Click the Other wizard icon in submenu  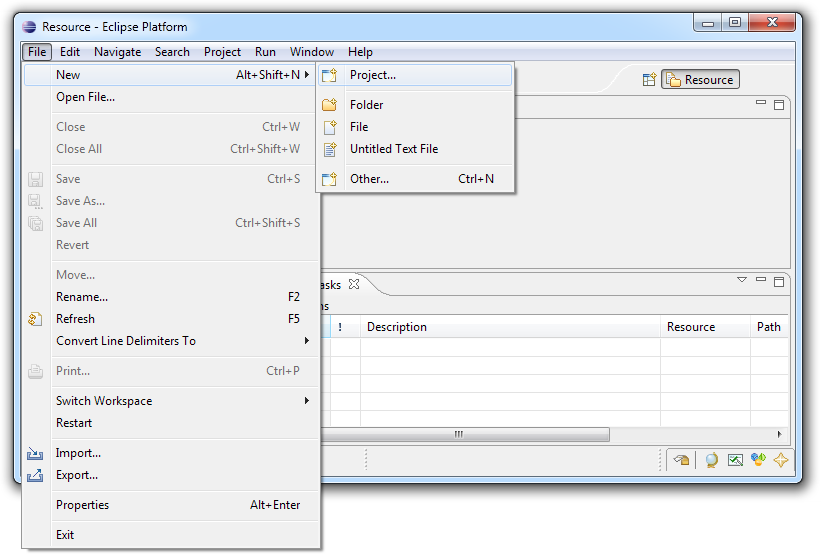pos(329,179)
